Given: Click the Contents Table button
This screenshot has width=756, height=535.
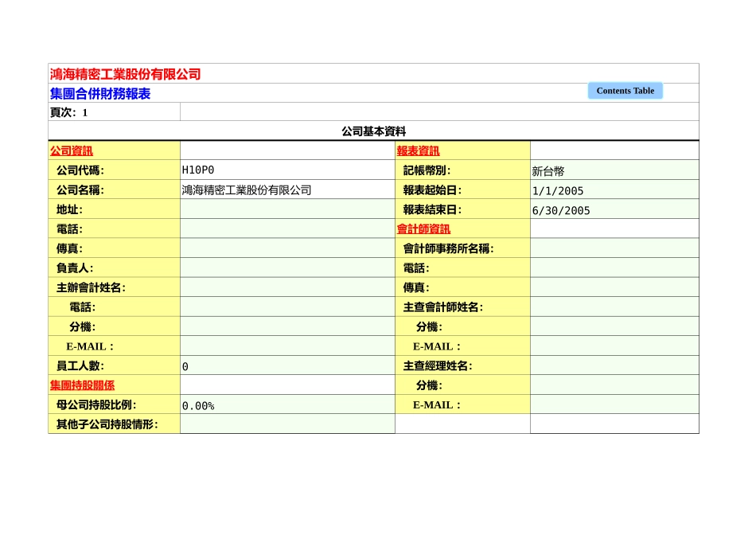Looking at the screenshot, I should (625, 91).
